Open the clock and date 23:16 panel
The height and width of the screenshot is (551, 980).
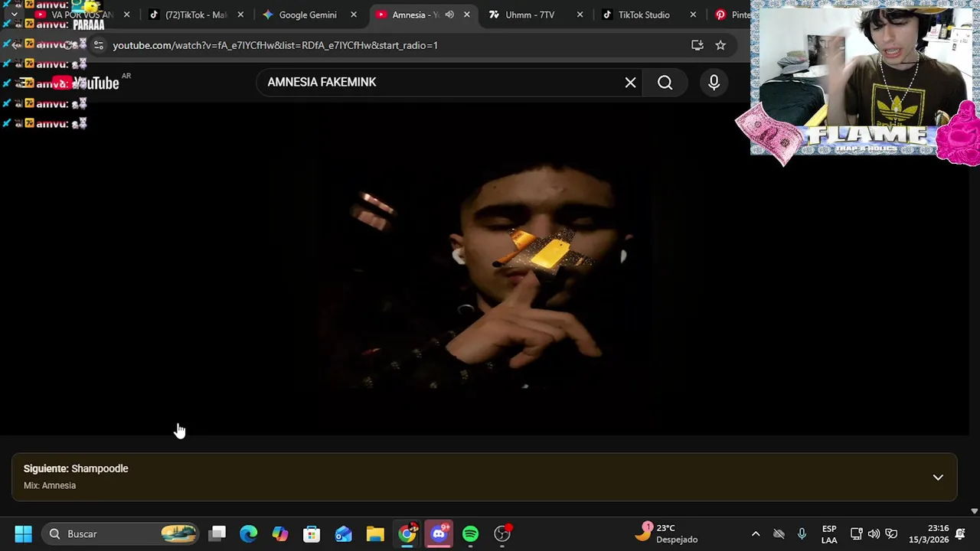pyautogui.click(x=928, y=533)
